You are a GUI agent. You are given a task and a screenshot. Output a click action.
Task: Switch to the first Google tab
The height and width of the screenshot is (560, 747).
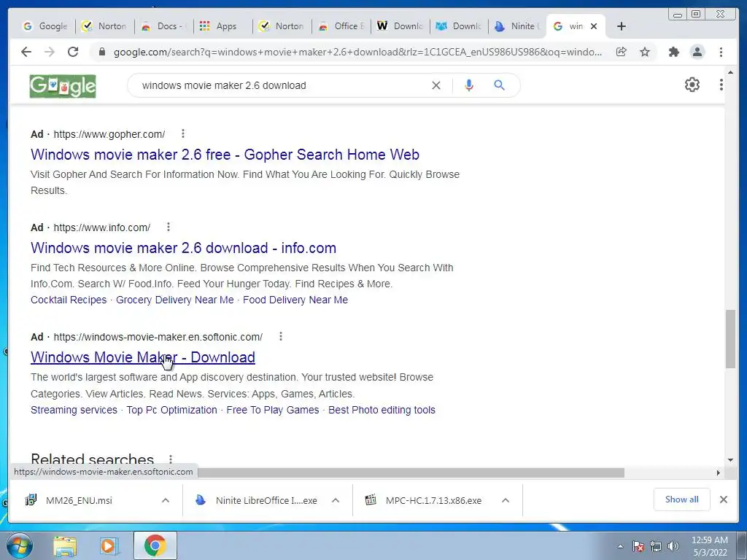point(45,26)
